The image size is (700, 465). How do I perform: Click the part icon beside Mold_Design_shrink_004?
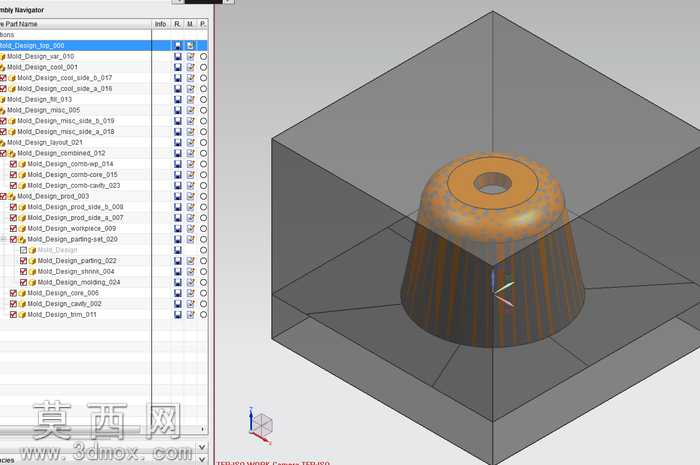(32, 271)
